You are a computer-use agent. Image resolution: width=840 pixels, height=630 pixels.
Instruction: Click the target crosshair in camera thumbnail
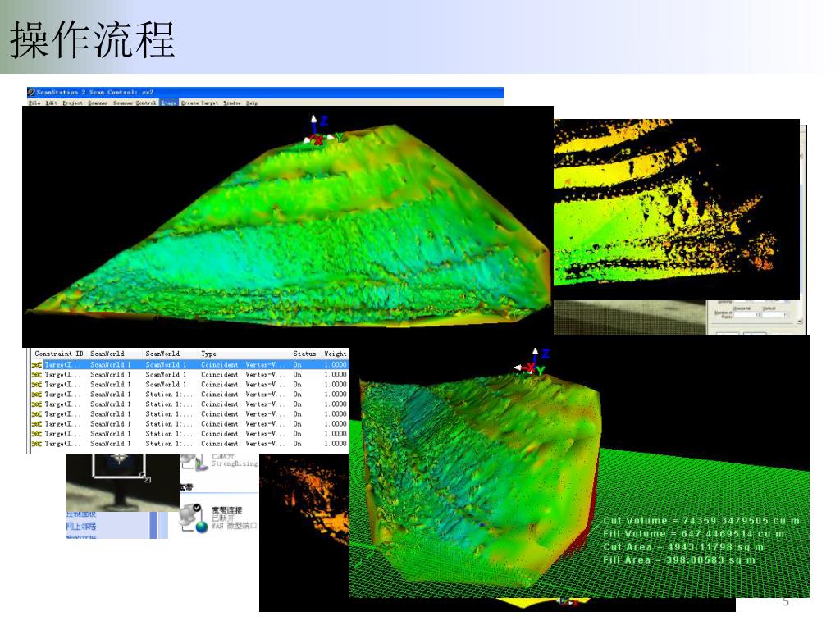tap(119, 459)
